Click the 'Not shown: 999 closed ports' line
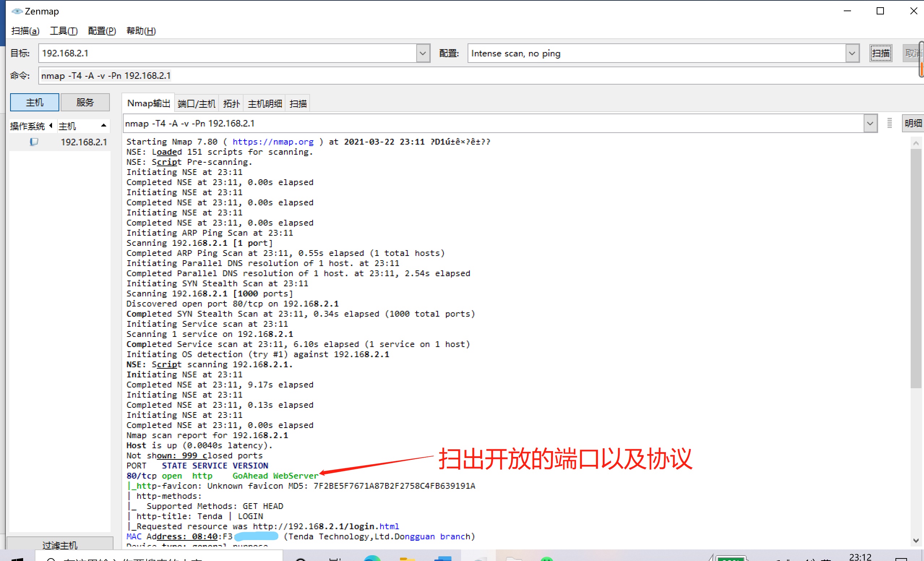 pos(195,455)
